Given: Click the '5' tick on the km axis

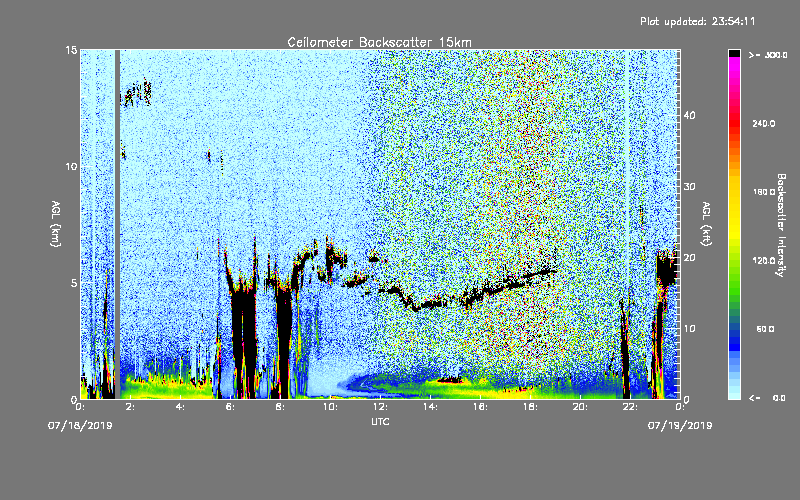Looking at the screenshot, I should pos(74,283).
